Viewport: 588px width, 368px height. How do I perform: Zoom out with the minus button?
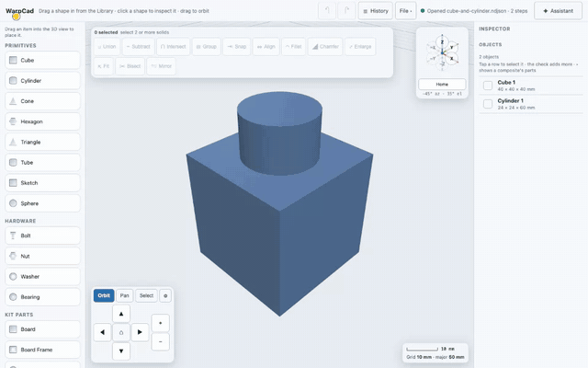(161, 341)
